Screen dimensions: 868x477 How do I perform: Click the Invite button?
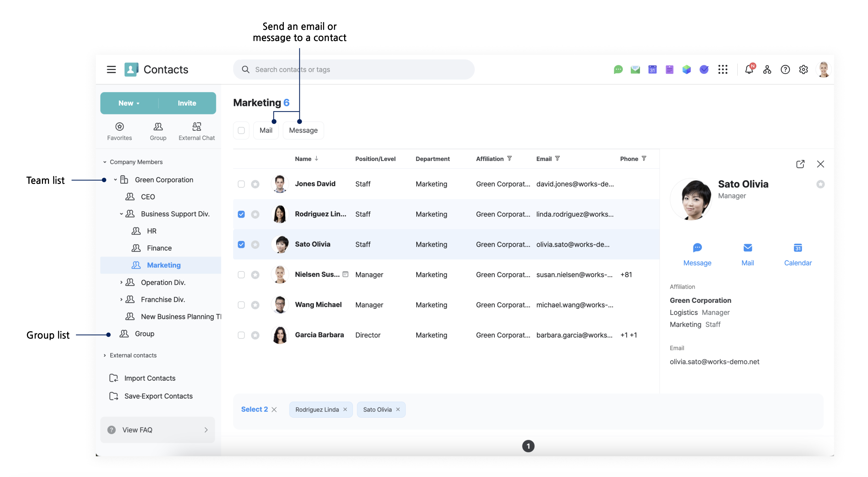(x=187, y=103)
